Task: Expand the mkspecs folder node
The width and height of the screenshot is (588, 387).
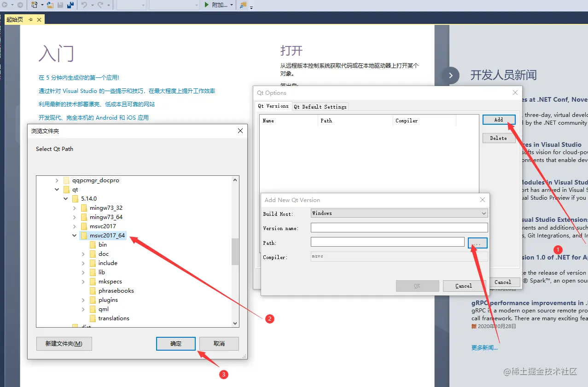Action: point(83,282)
